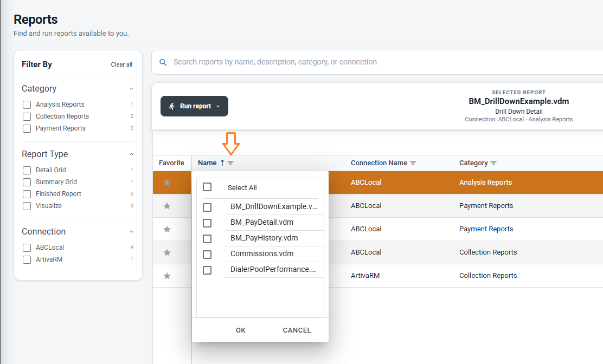Check the Visualize report type filter
The height and width of the screenshot is (364, 603).
point(27,206)
